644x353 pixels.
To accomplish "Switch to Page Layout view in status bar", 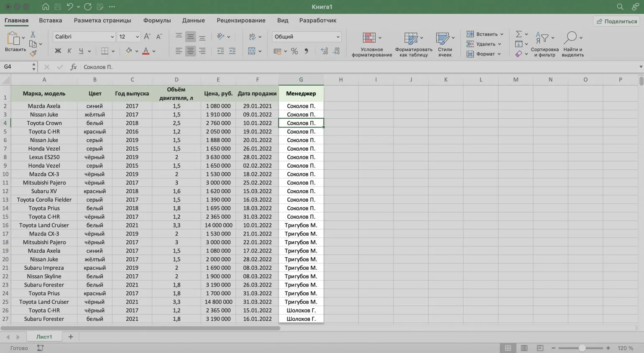I will [x=524, y=348].
